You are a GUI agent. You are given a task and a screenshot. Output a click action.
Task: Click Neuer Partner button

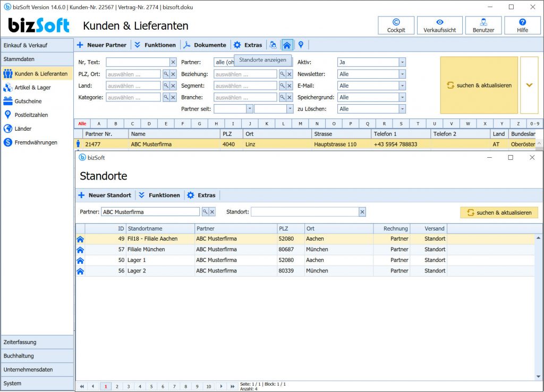click(102, 45)
